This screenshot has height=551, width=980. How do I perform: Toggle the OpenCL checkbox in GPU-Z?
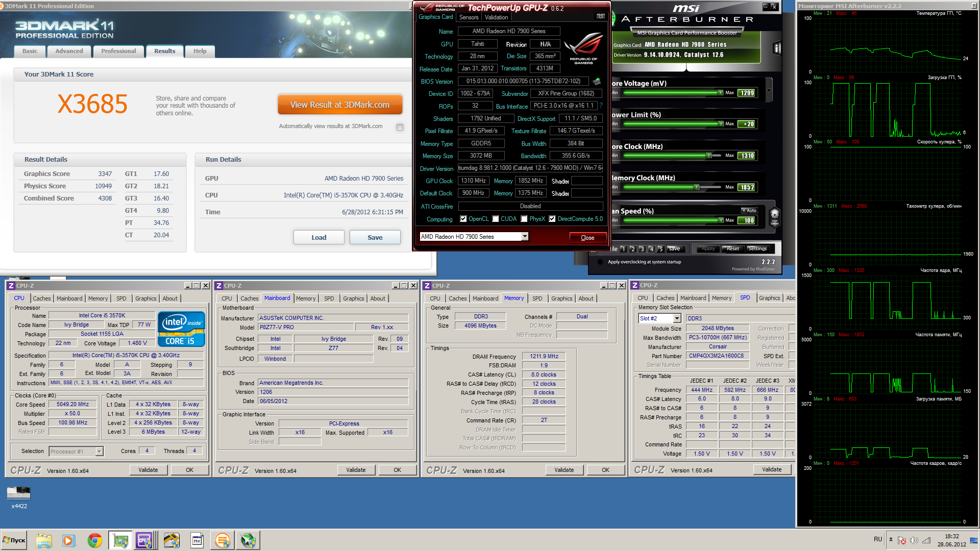[463, 219]
